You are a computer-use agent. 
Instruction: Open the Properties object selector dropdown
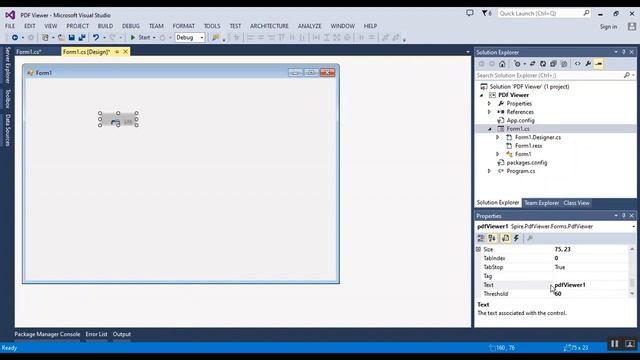633,227
